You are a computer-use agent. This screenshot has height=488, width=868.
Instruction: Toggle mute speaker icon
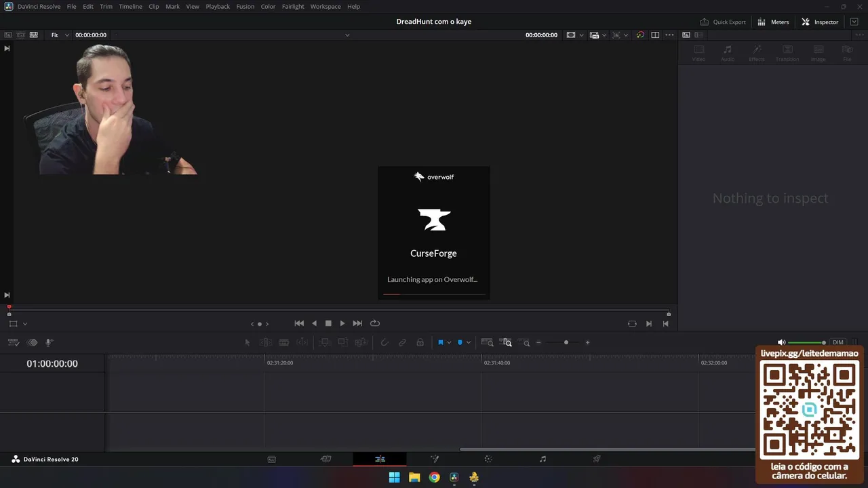click(x=781, y=342)
